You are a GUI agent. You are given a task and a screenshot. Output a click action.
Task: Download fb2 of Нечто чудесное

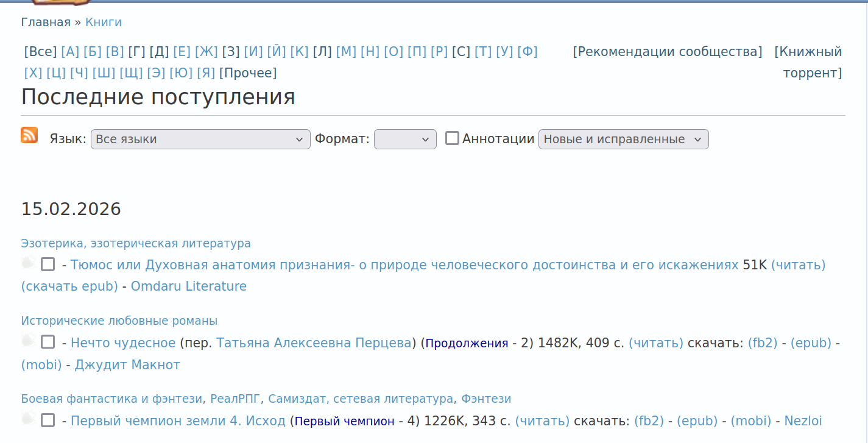point(763,343)
